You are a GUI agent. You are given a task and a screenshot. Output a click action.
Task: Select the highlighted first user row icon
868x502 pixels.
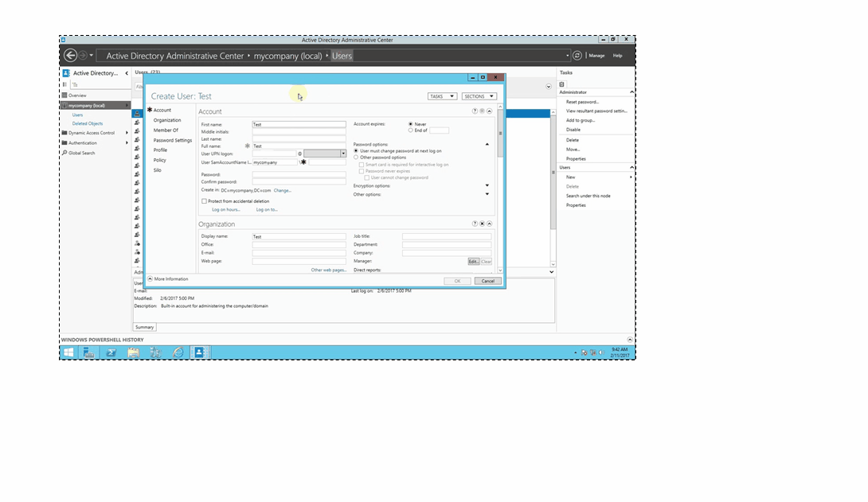click(x=137, y=113)
